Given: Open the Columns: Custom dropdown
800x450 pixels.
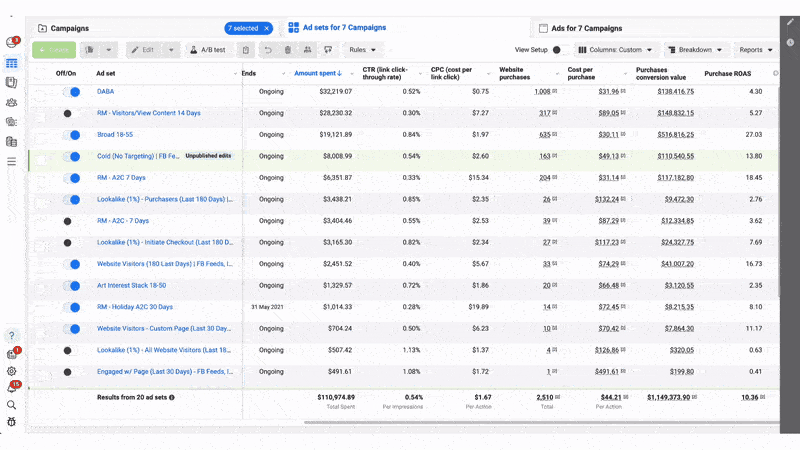Looking at the screenshot, I should click(x=616, y=50).
